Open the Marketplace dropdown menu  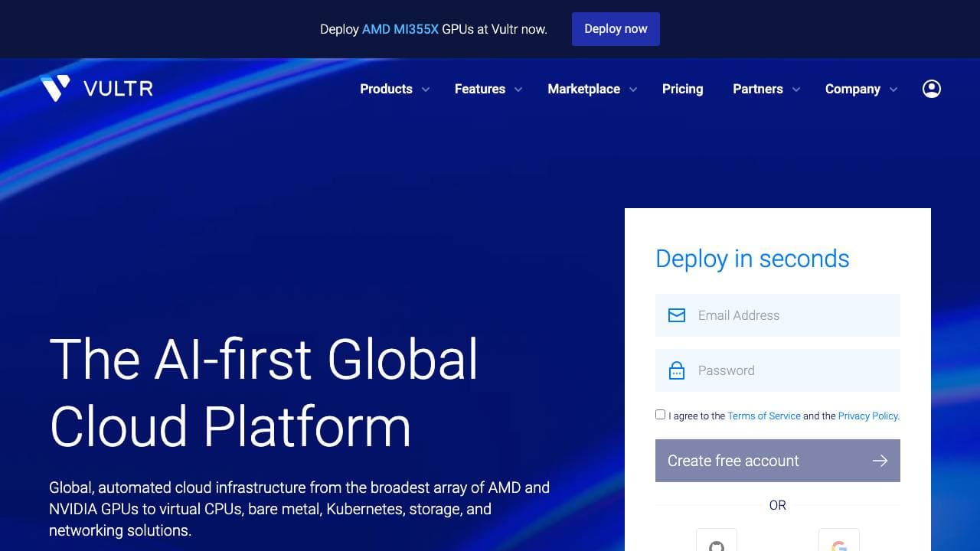pyautogui.click(x=592, y=89)
